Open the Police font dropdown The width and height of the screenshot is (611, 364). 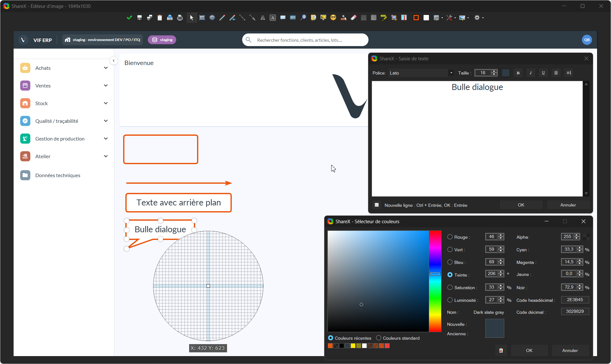coord(451,73)
